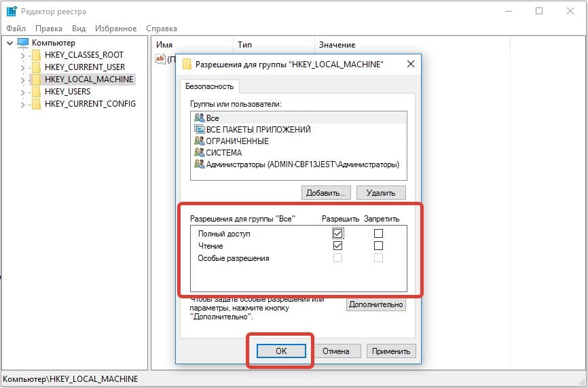588x388 pixels.
Task: Check Полный доступ deny checkbox
Action: pyautogui.click(x=378, y=234)
